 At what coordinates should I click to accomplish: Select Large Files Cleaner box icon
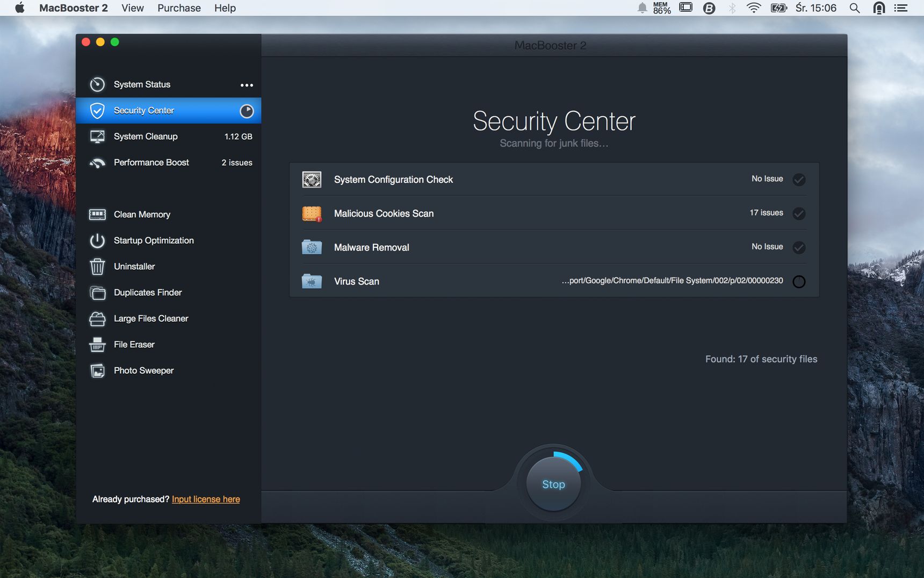[x=97, y=319]
